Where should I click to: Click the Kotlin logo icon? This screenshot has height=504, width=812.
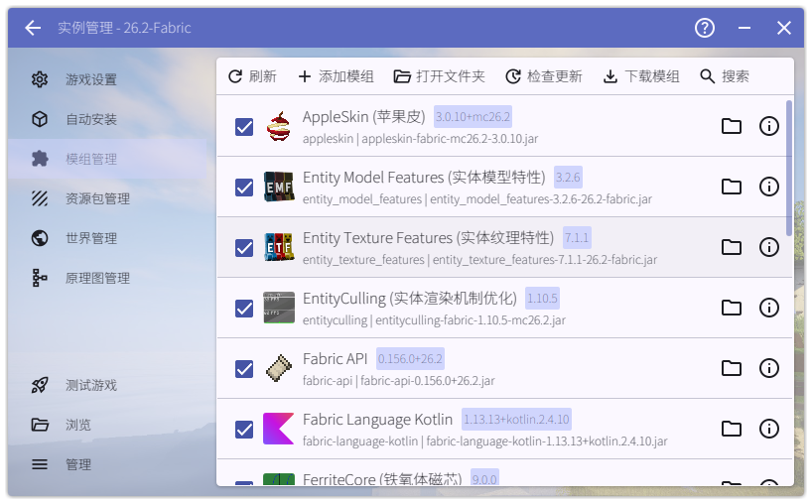(x=279, y=429)
